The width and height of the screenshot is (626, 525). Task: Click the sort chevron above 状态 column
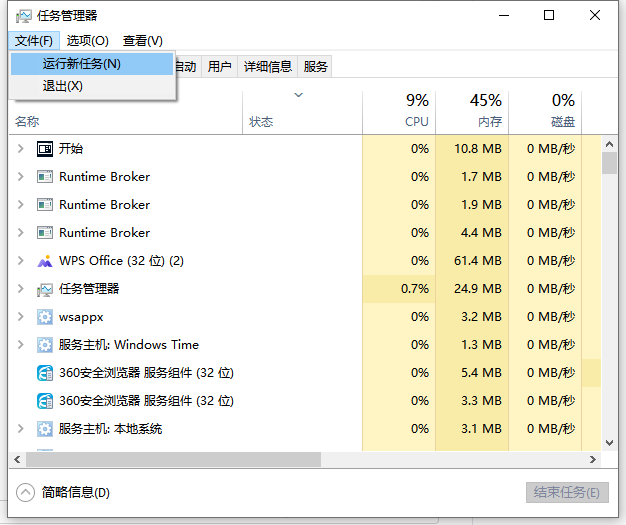pyautogui.click(x=299, y=95)
